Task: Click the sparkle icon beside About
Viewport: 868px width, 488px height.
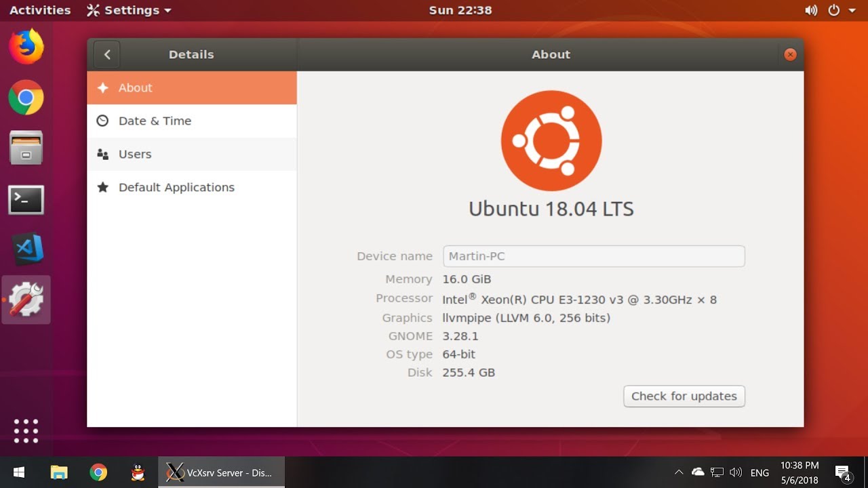Action: pyautogui.click(x=102, y=87)
